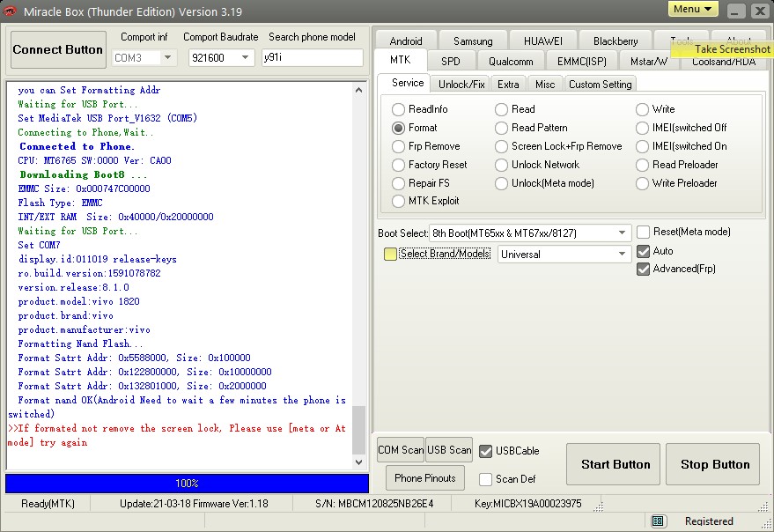Open the Custom Setting sub-tab
The height and width of the screenshot is (532, 774).
pyautogui.click(x=600, y=84)
